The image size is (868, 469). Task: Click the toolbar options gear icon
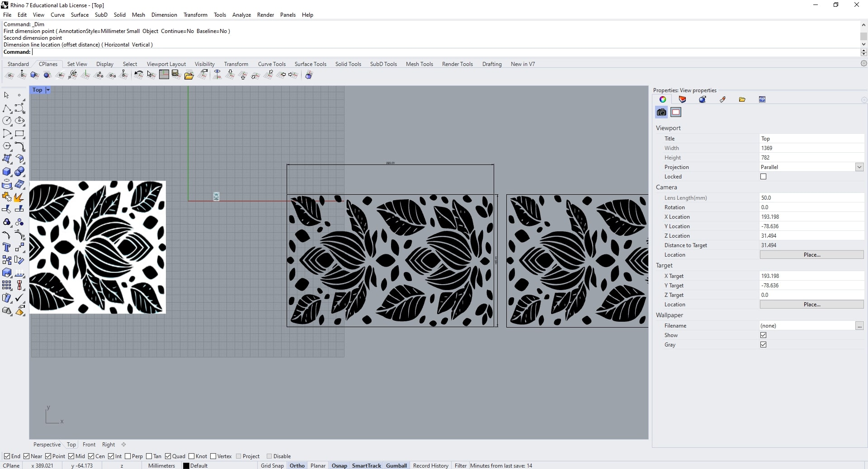tap(863, 64)
